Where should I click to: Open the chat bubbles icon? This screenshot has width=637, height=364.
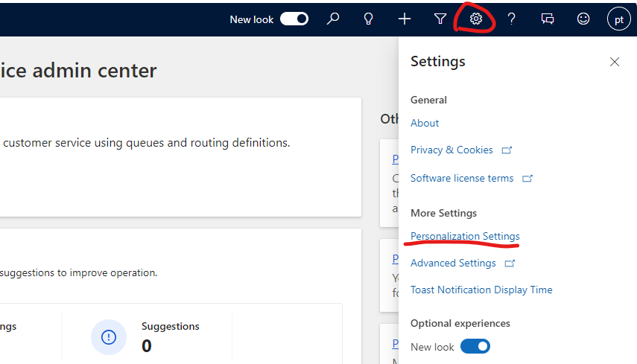click(x=547, y=19)
